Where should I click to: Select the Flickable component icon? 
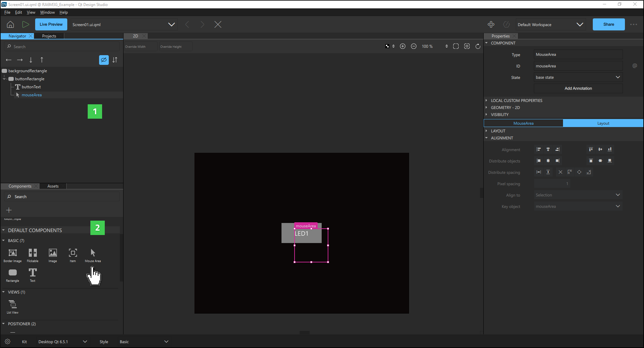tap(32, 253)
